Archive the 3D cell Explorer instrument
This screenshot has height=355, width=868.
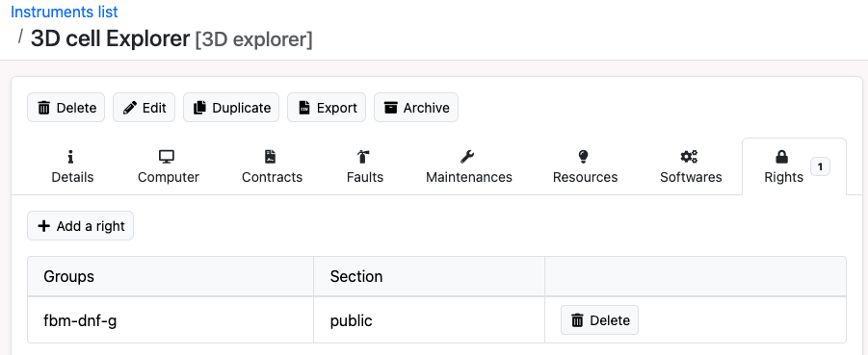tap(416, 108)
